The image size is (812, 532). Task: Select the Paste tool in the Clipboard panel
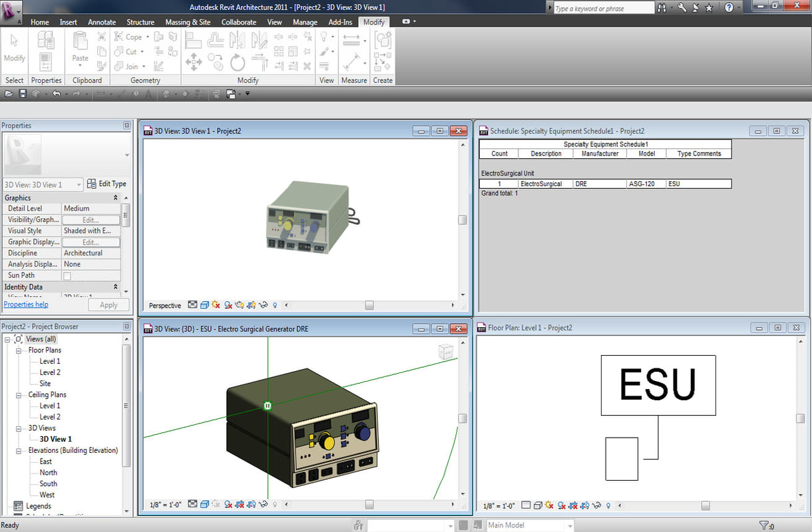79,51
